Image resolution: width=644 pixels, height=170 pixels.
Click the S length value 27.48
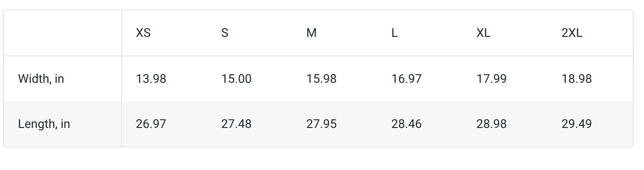[236, 124]
